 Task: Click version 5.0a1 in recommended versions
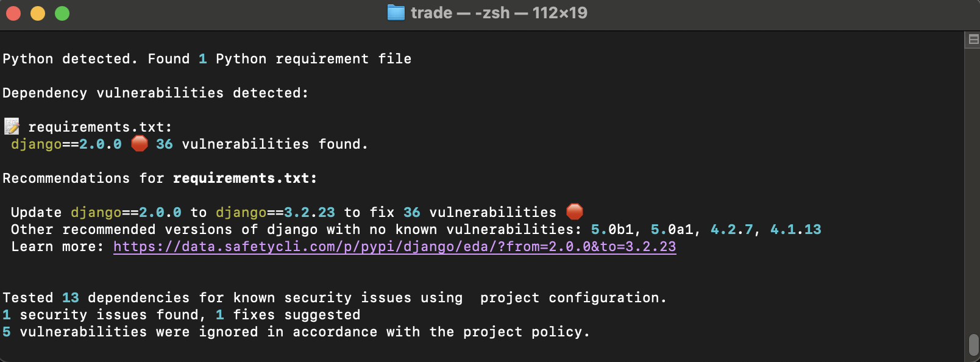pos(672,229)
